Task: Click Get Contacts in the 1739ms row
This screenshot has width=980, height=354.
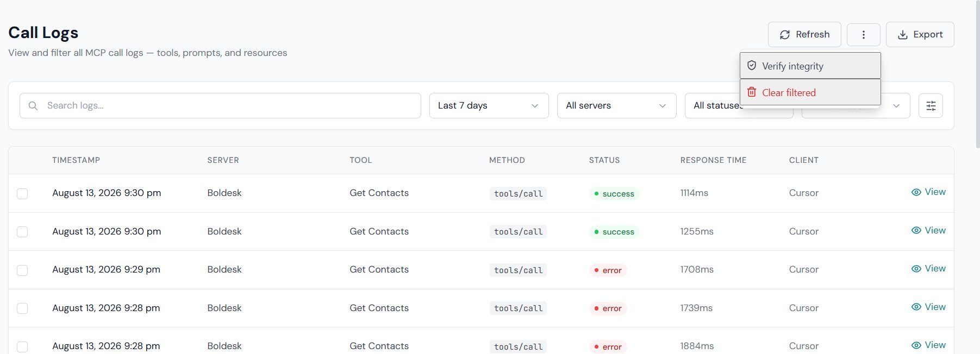Action: pyautogui.click(x=379, y=308)
